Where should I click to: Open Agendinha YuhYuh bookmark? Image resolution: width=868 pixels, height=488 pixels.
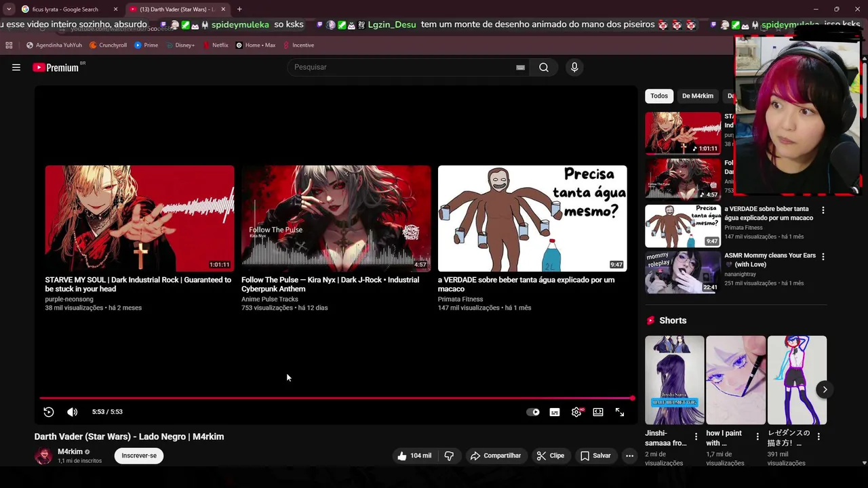54,45
